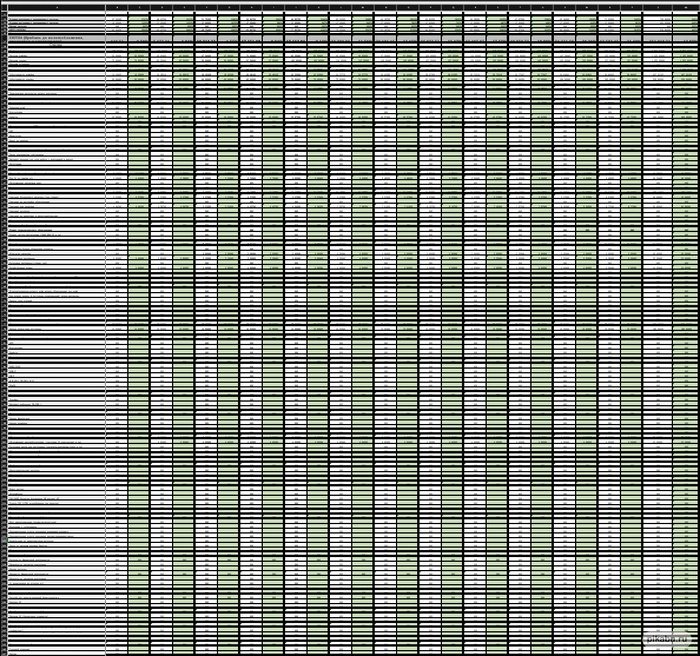Select column Q header
The width and height of the screenshot is (700, 656).
[452, 7]
